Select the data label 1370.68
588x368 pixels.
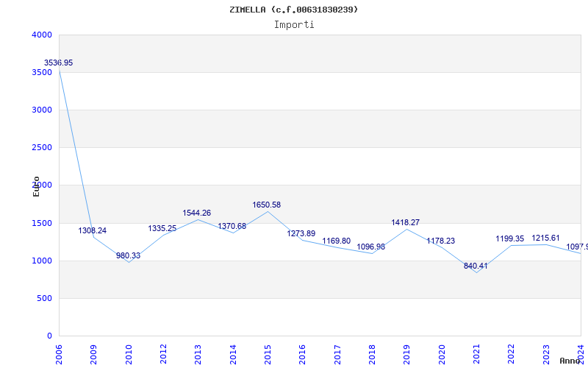[232, 226]
